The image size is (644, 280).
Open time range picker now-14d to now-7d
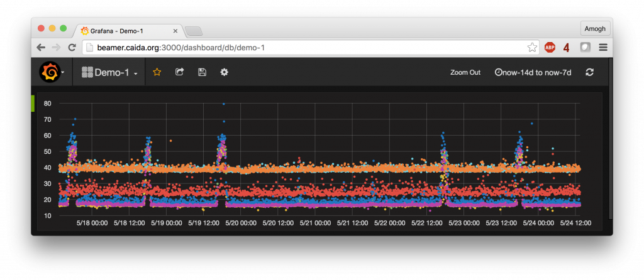pyautogui.click(x=533, y=73)
